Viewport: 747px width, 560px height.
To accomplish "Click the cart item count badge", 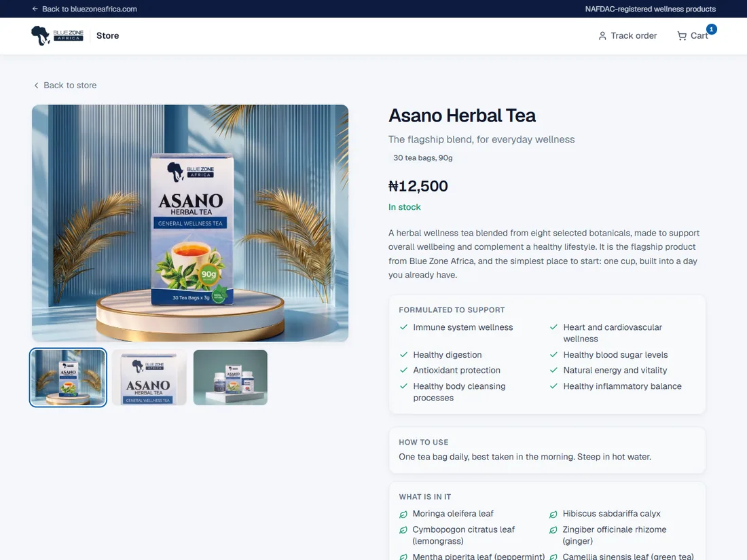I will point(711,29).
